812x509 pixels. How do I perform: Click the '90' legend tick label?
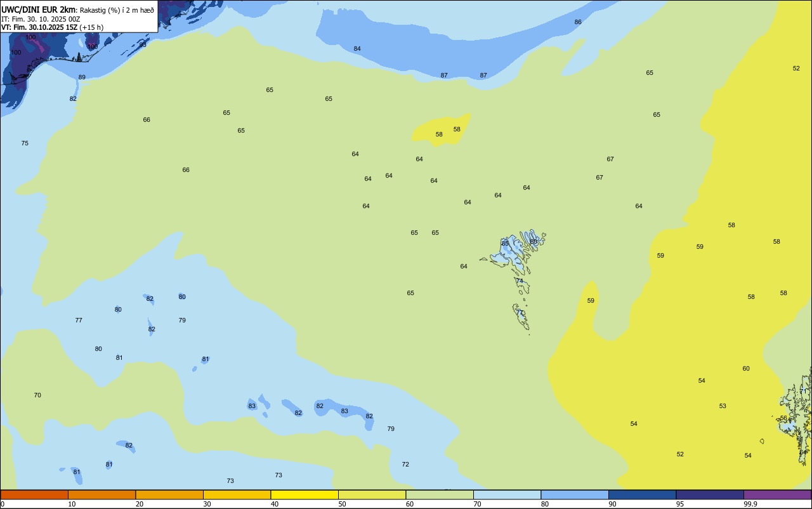pyautogui.click(x=613, y=504)
